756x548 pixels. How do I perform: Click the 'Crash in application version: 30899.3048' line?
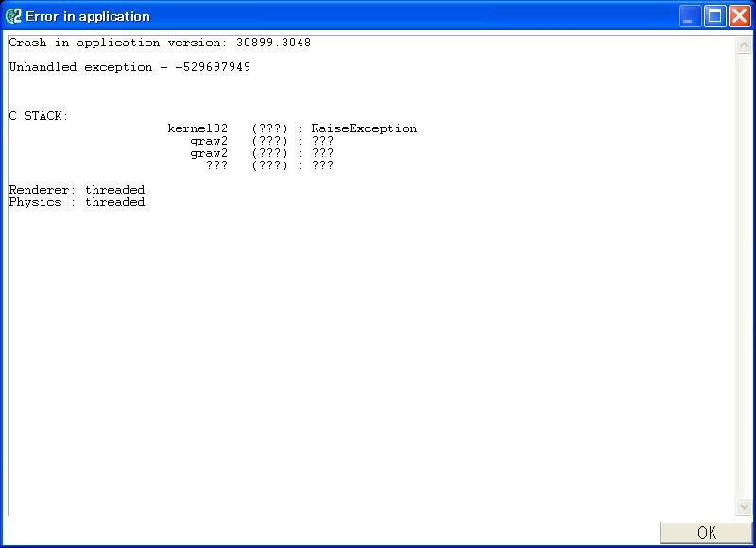160,43
